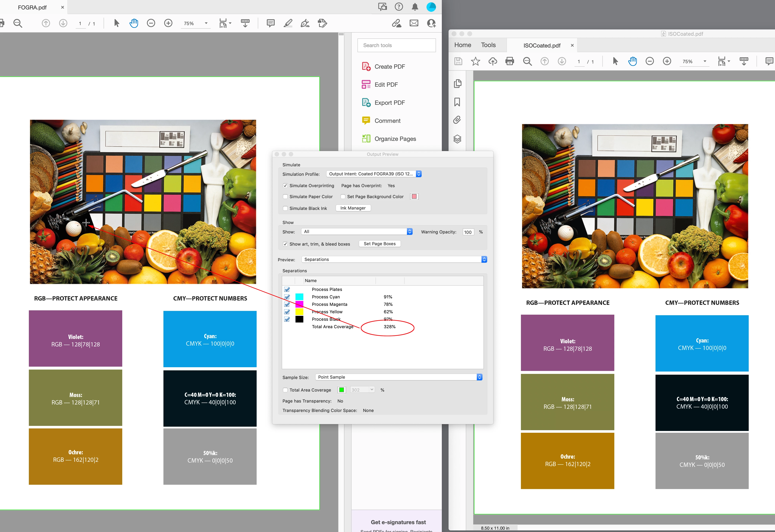
Task: Click the print icon in ISOCoated.pdf toolbar
Action: 510,61
